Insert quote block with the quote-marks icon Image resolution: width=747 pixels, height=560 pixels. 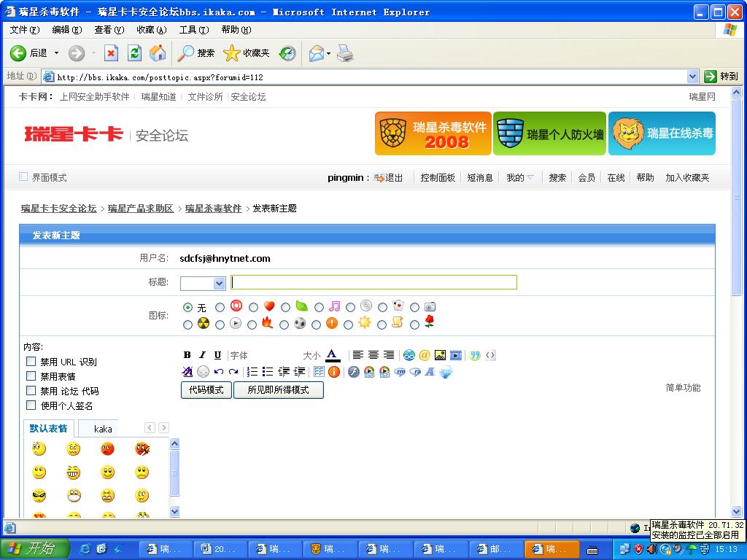point(474,355)
